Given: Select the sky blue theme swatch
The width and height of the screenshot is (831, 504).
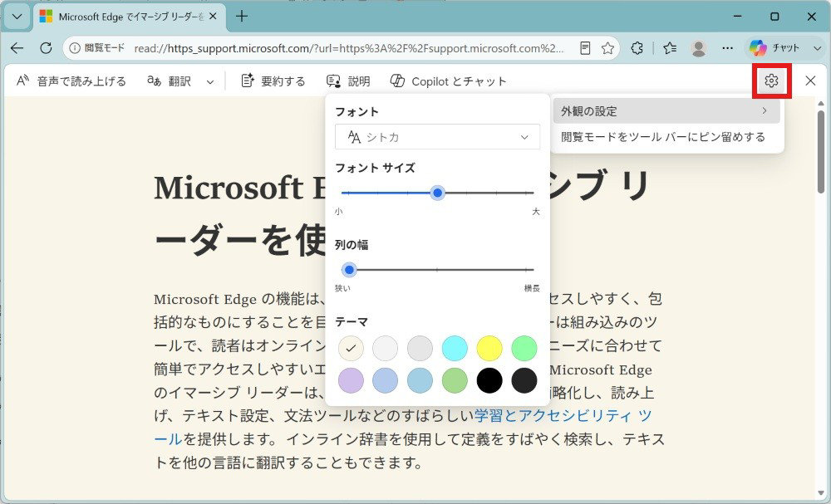Looking at the screenshot, I should click(x=420, y=380).
